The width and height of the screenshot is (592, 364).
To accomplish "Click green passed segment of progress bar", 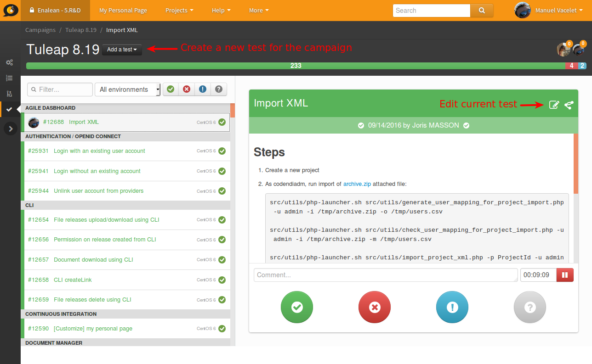I will [x=296, y=66].
